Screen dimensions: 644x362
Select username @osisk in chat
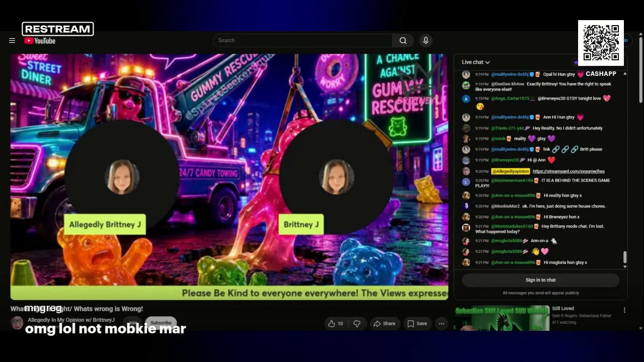point(499,139)
